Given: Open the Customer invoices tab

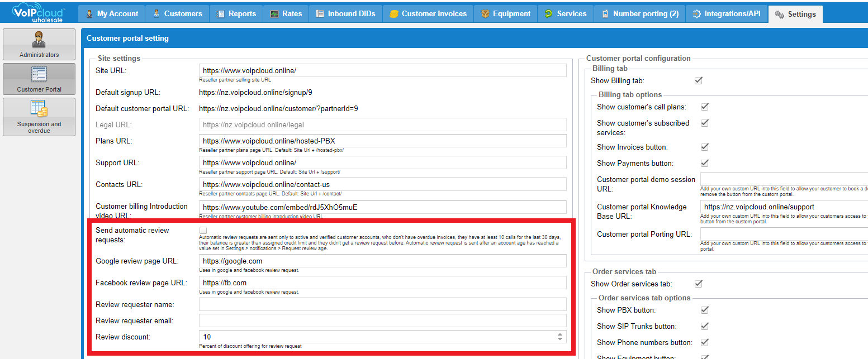Looking at the screenshot, I should [428, 13].
